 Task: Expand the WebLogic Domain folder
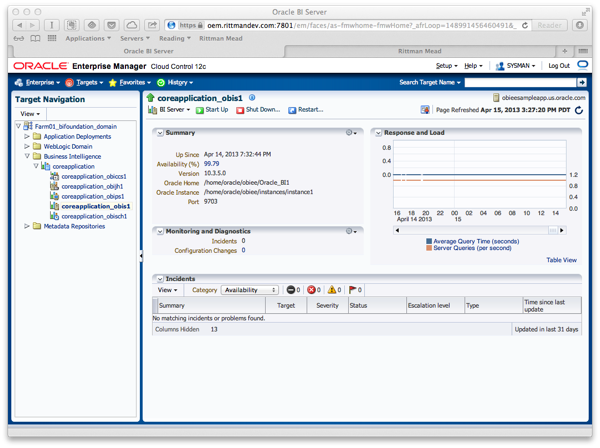coord(27,146)
